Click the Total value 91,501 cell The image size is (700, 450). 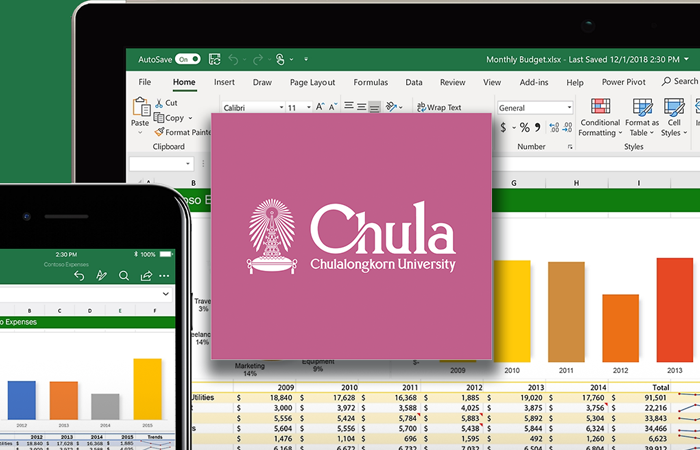pos(640,398)
